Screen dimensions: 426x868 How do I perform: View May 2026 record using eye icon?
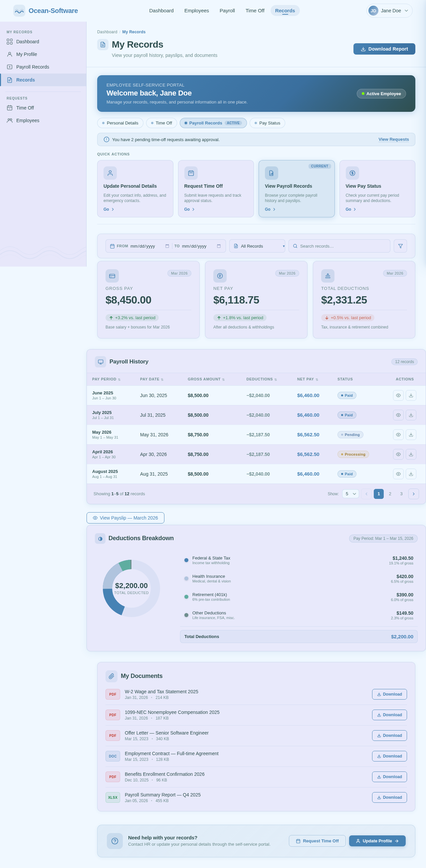(398, 435)
